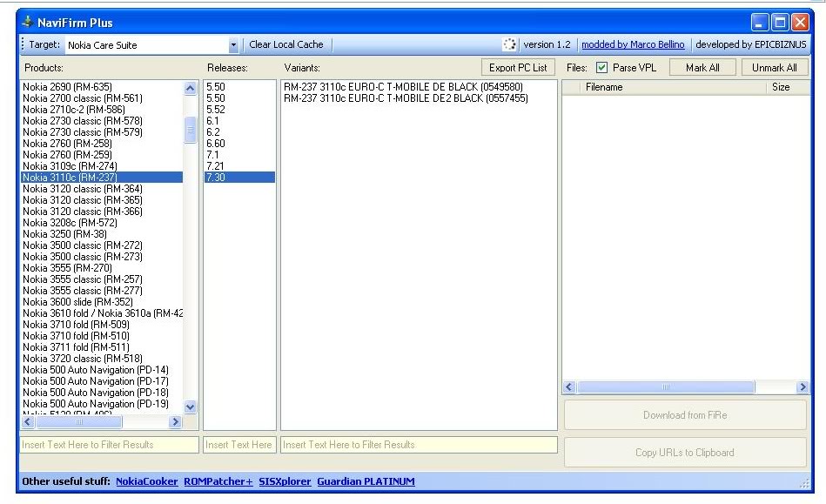Select Nokia 500 Auto Navigation (PD-19)
The height and width of the screenshot is (504, 826).
[102, 404]
